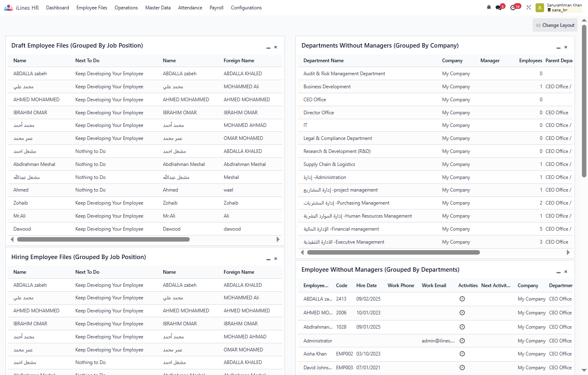
Task: Sort employees by Code column header
Action: pos(342,286)
